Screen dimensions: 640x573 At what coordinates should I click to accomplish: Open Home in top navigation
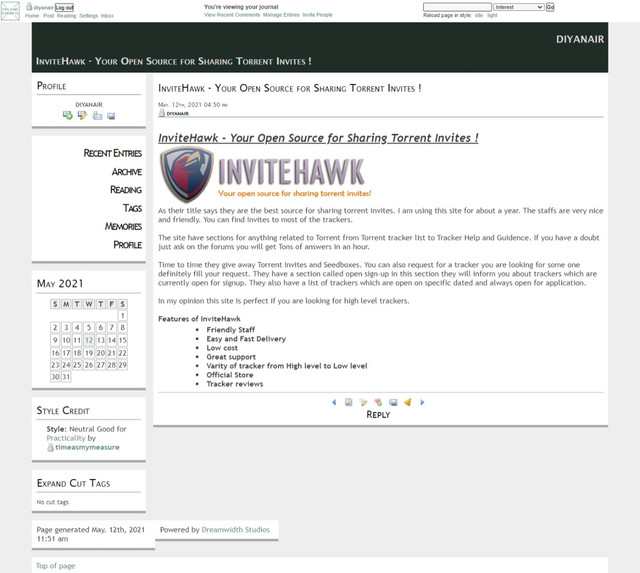click(32, 16)
